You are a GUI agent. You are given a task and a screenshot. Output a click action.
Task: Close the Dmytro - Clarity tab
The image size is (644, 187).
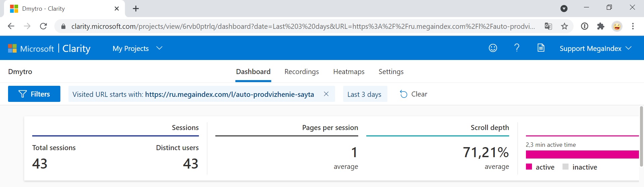117,9
